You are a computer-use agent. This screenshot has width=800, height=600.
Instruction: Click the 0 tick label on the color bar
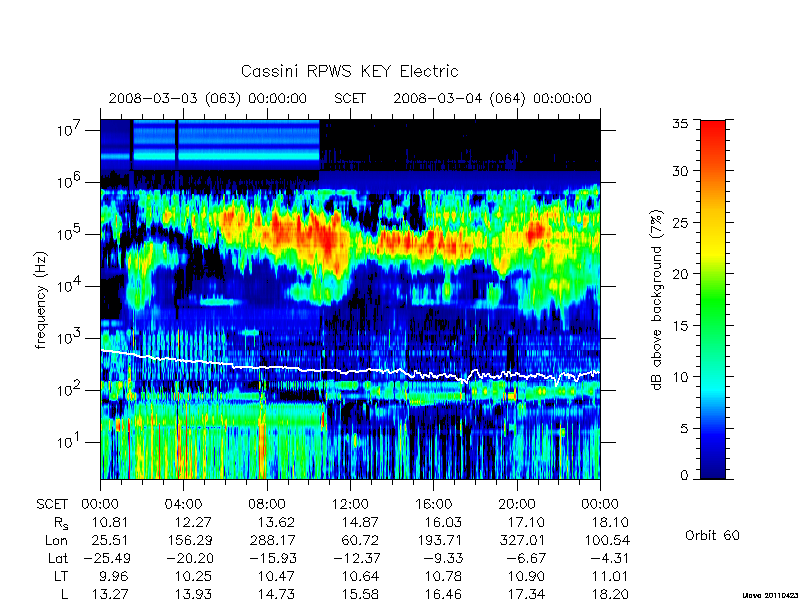click(x=685, y=475)
